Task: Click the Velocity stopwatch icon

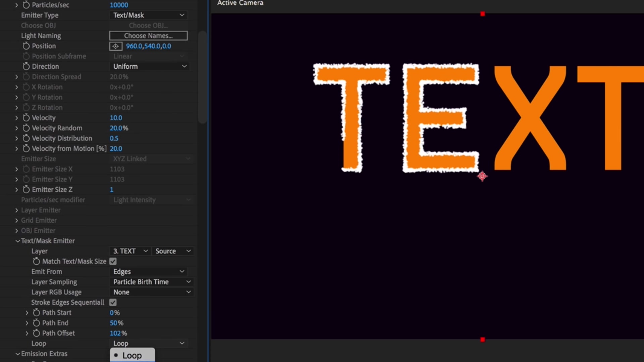Action: click(26, 118)
